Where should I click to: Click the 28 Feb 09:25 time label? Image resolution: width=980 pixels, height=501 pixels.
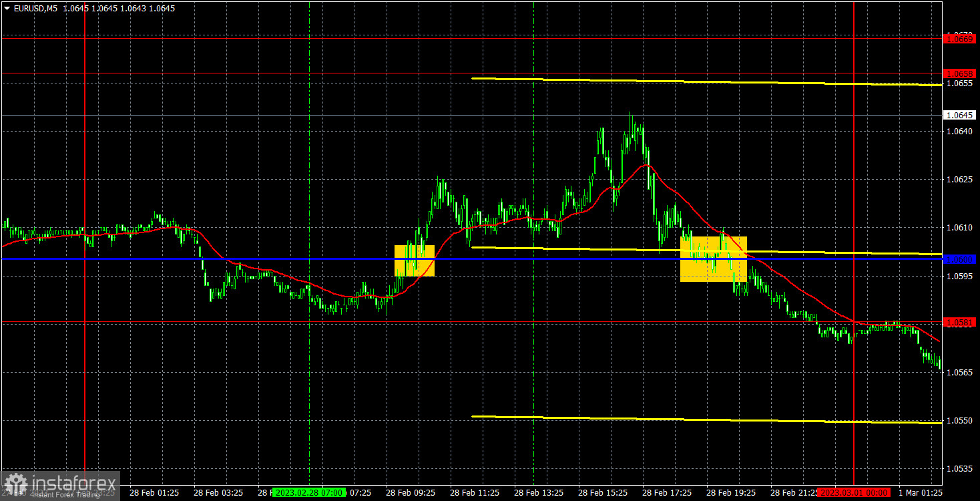(410, 492)
